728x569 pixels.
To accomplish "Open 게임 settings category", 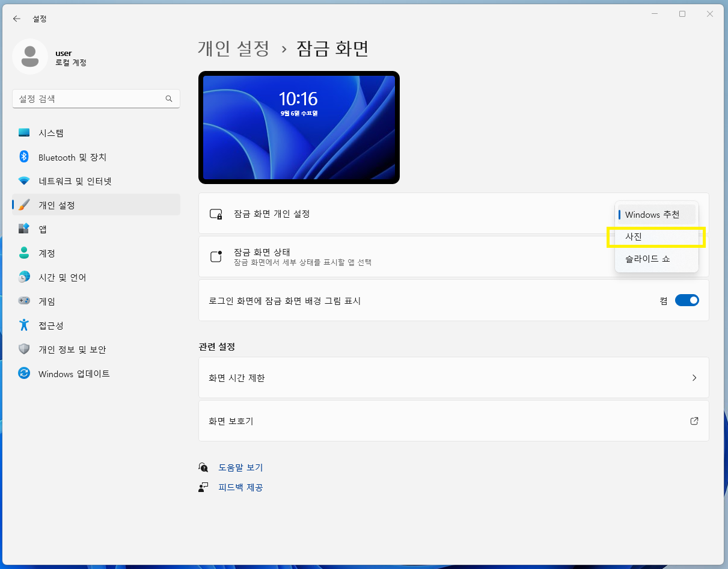I will point(96,301).
